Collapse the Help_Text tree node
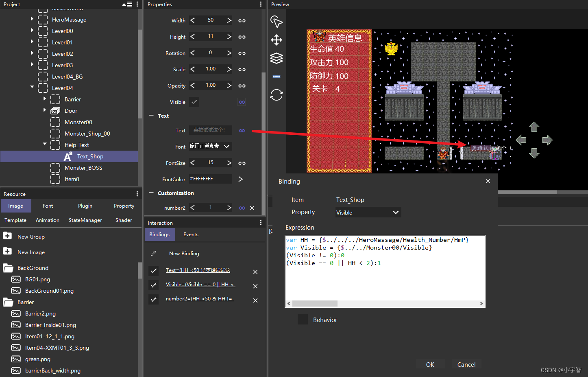 [x=45, y=144]
